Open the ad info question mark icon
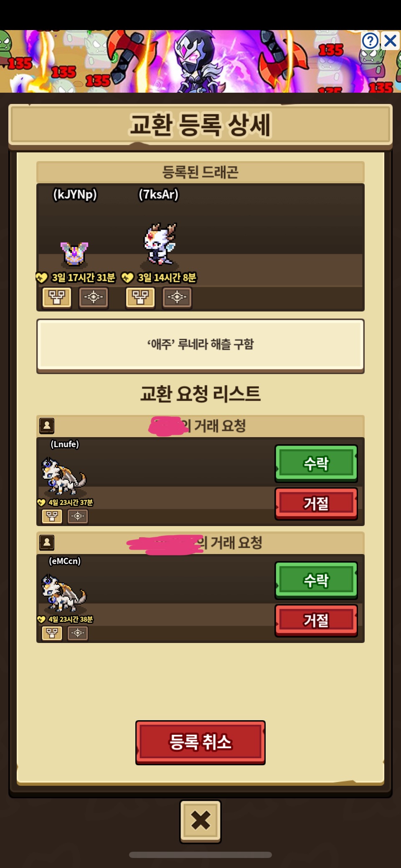Image resolution: width=401 pixels, height=868 pixels. (370, 41)
